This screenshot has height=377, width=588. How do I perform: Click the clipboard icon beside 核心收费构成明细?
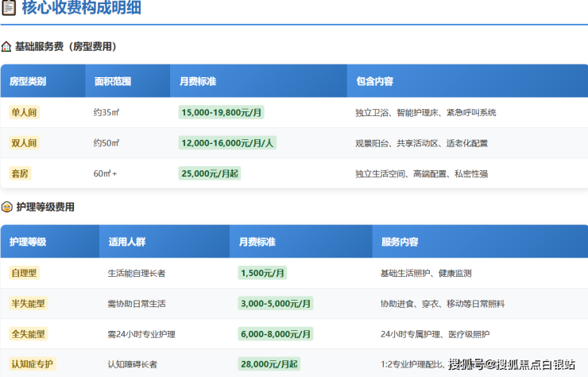pos(9,10)
